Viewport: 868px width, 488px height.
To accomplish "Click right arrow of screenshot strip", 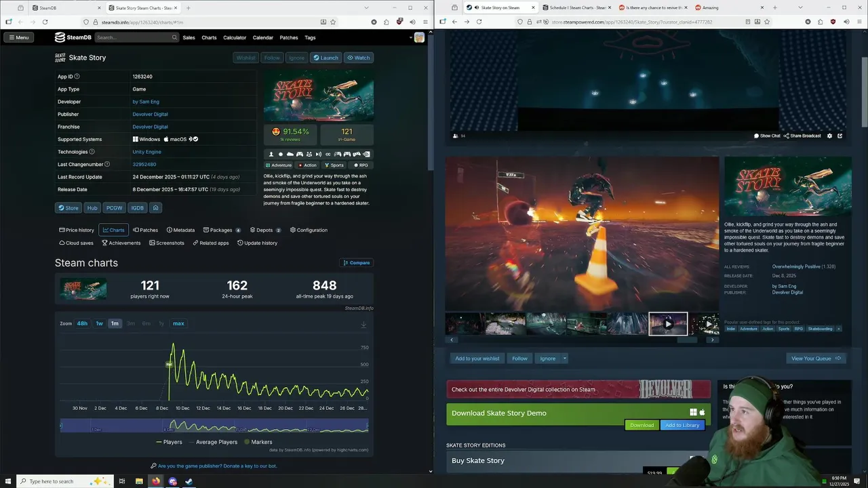I will (x=712, y=340).
